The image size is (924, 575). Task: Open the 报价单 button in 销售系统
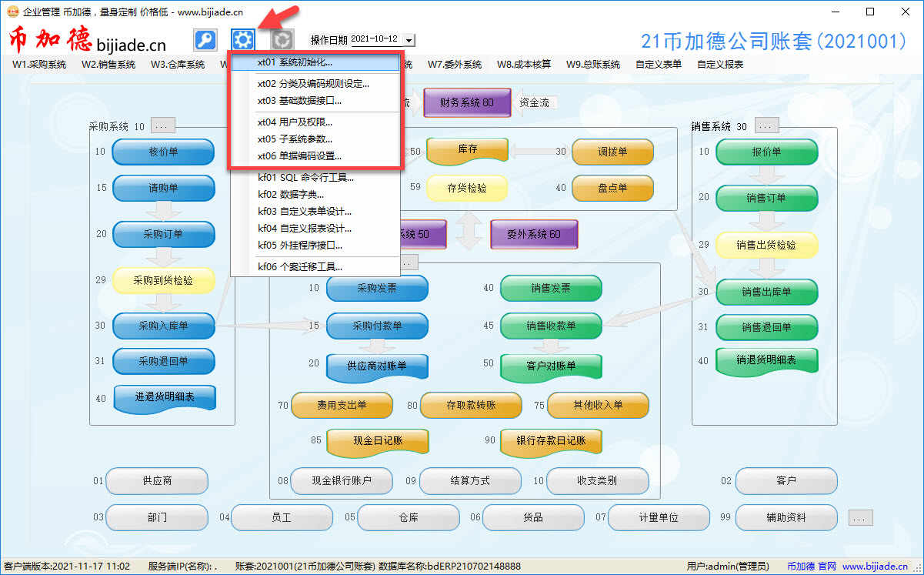[x=766, y=152]
